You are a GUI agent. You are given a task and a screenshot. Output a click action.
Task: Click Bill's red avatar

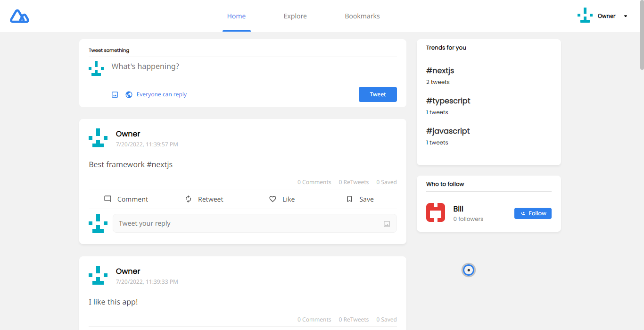click(x=436, y=212)
